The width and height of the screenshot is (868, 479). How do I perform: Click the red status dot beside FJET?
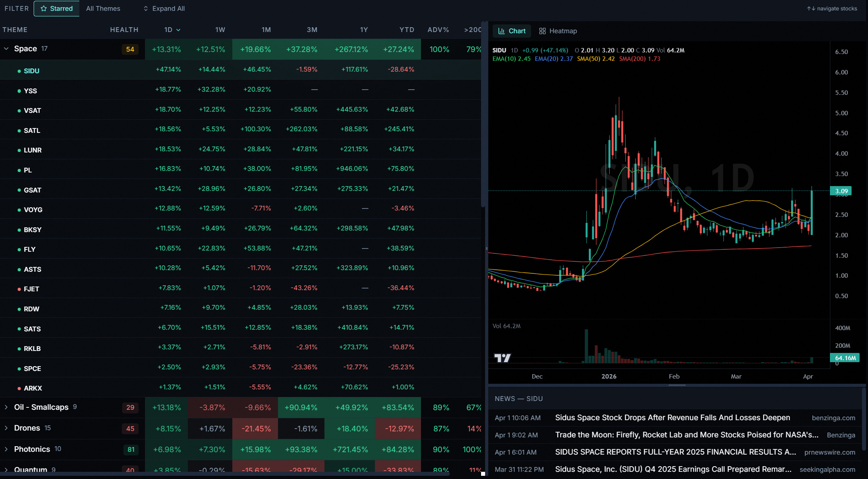[x=19, y=289]
